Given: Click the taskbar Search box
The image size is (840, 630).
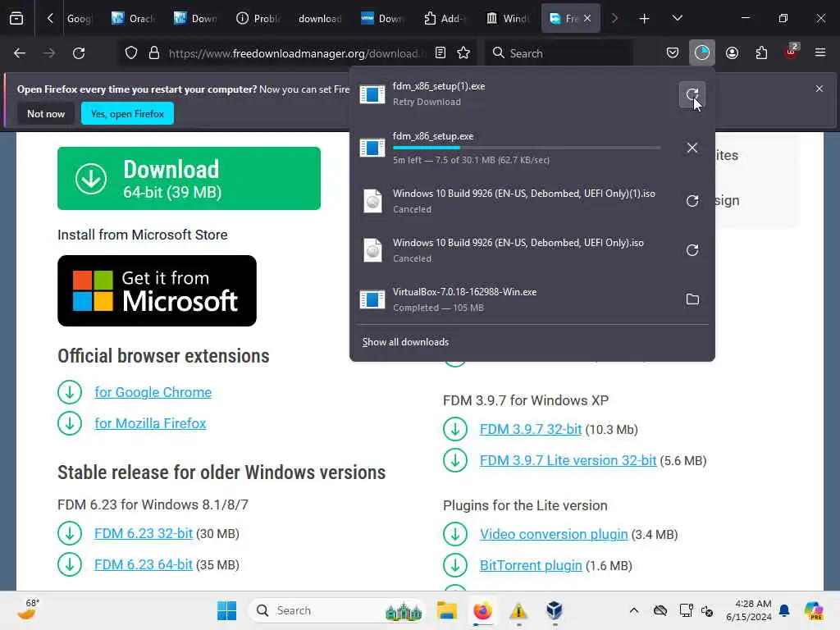Looking at the screenshot, I should point(336,610).
